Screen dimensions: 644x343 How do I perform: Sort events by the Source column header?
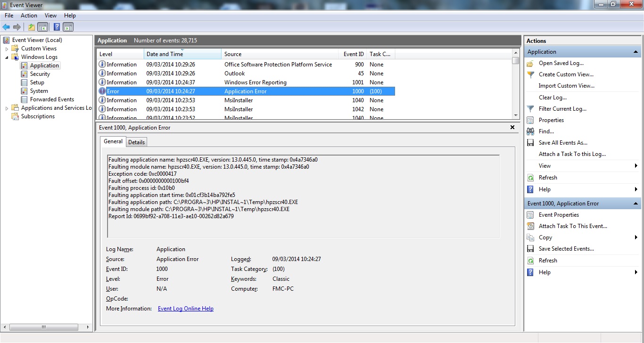click(280, 54)
